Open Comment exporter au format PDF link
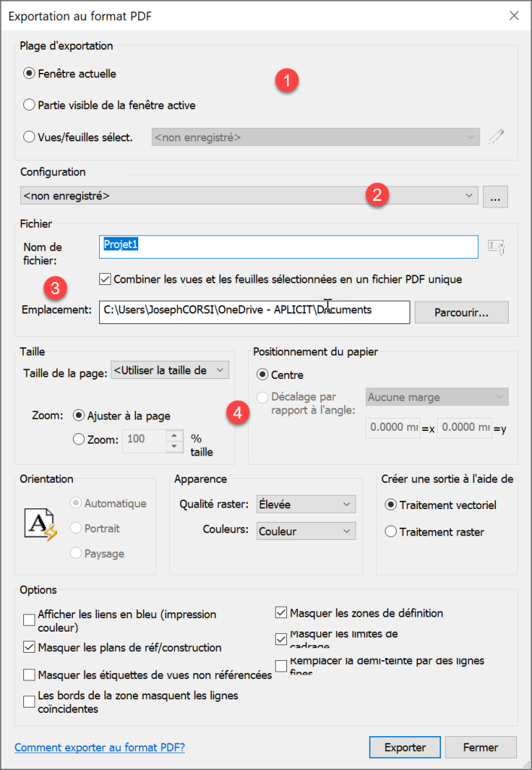The image size is (532, 770). (100, 747)
